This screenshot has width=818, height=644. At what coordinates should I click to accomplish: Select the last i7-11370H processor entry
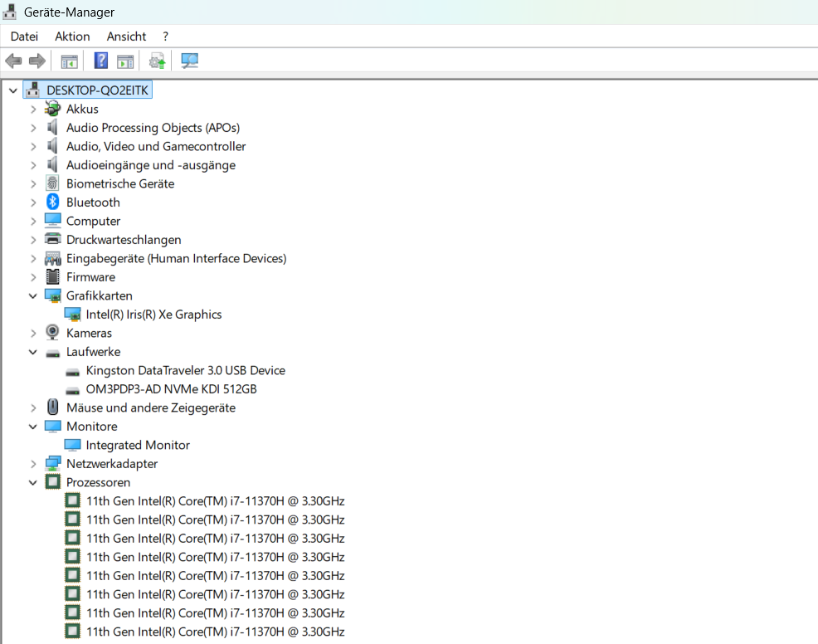pyautogui.click(x=215, y=632)
